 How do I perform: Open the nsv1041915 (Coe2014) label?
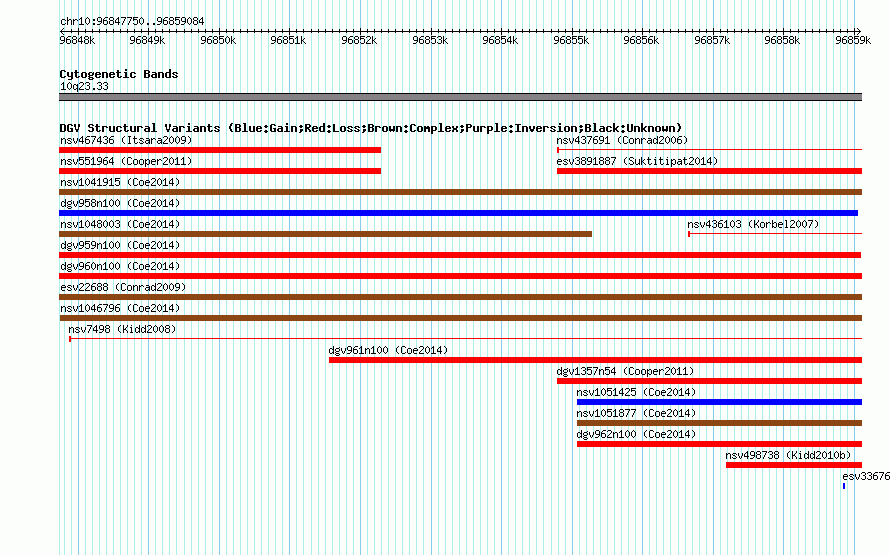click(x=120, y=182)
